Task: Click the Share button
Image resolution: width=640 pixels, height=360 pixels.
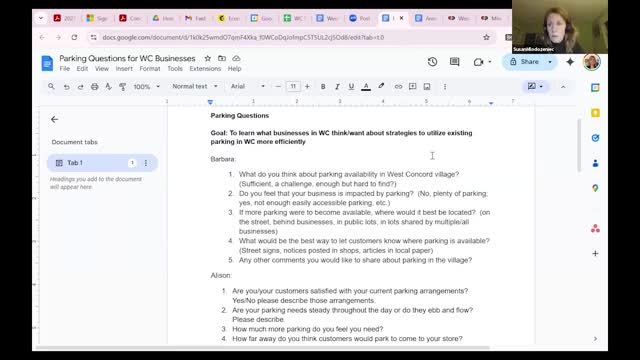Action: tap(525, 62)
